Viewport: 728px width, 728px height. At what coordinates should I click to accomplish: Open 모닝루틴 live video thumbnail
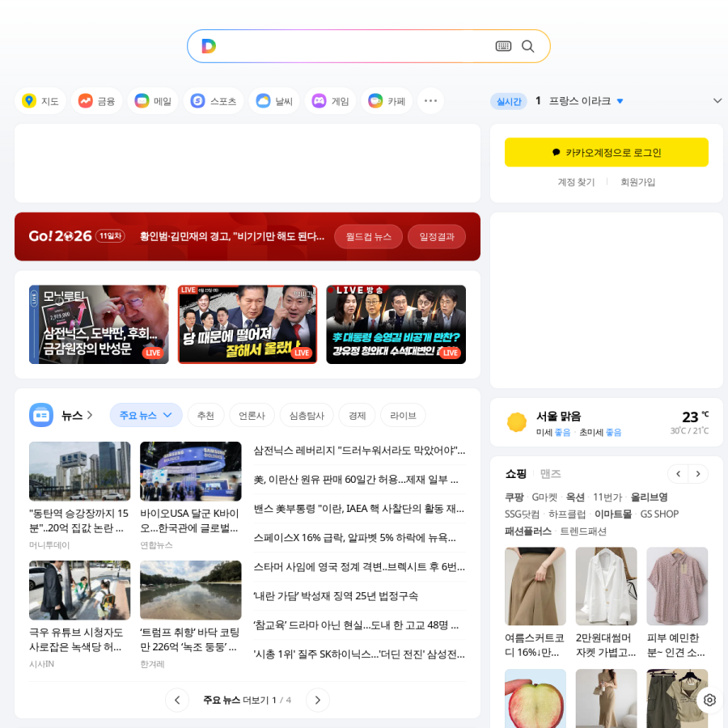click(99, 324)
